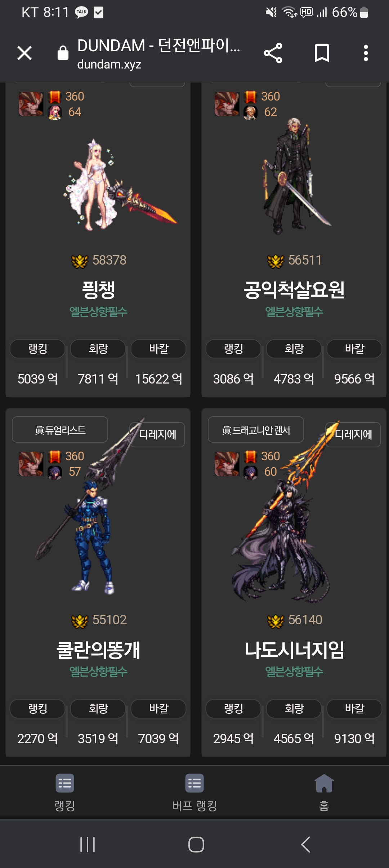Tap the Android recent apps button
The image size is (389, 868).
(x=88, y=844)
